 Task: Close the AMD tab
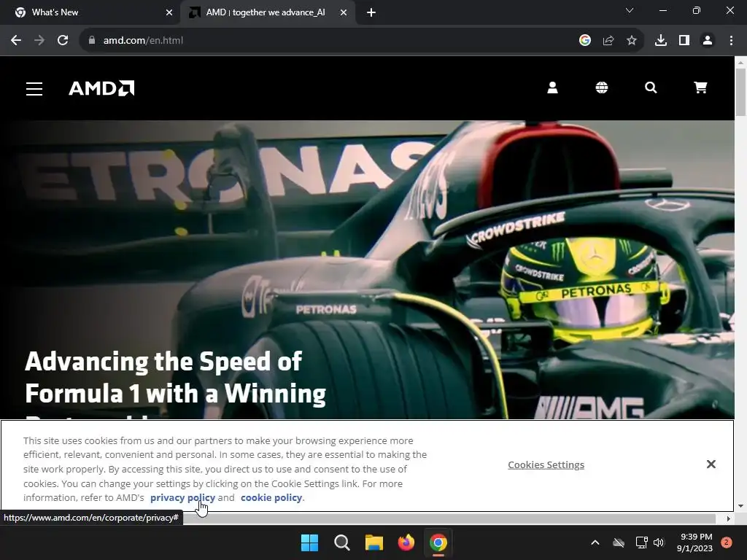[344, 13]
